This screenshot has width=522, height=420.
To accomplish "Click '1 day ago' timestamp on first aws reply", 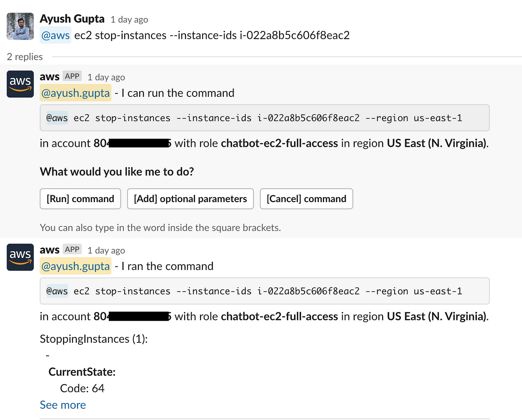I will pos(106,77).
